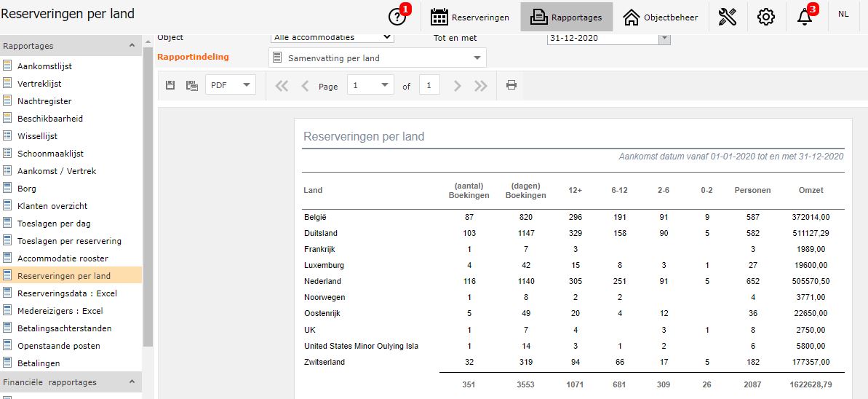Collapse the Financiële rapportages section
Image resolution: width=868 pixels, height=399 pixels.
132,382
